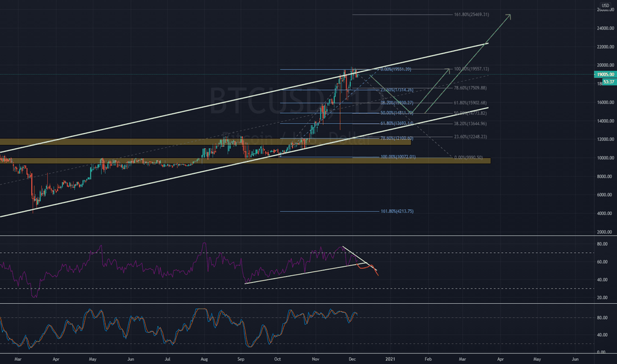Select the 78.60%(12100.60) Fibonacci label
This screenshot has width=617, height=364.
397,138
